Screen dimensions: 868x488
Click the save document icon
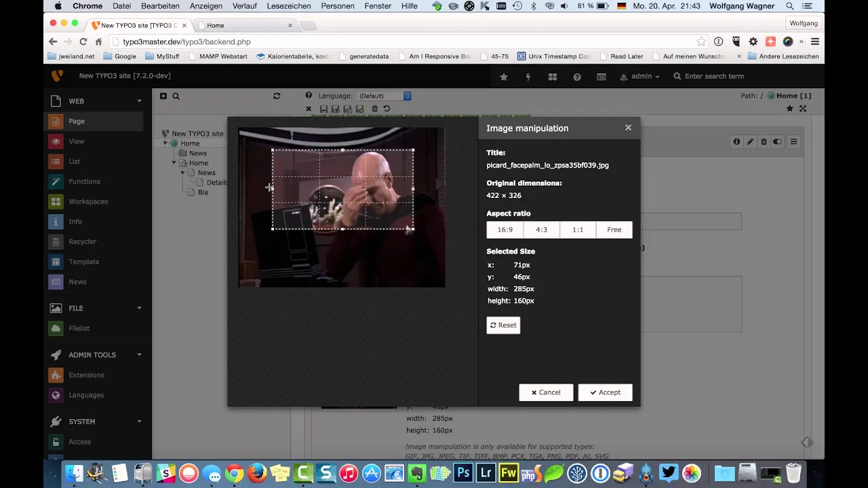[323, 108]
